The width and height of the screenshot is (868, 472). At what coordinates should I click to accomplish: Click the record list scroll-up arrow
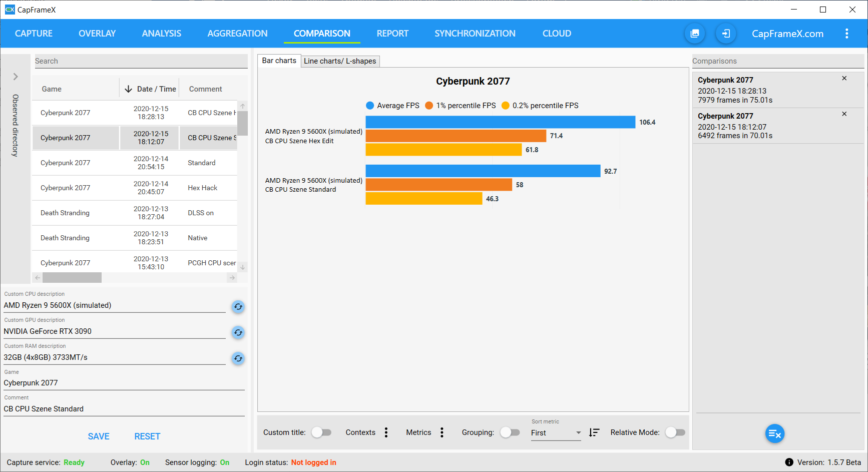tap(242, 106)
